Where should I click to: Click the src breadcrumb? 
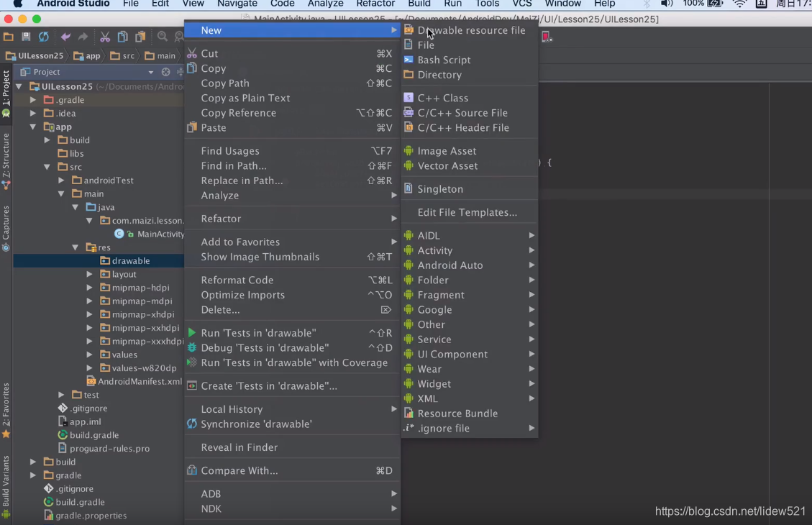click(x=122, y=55)
